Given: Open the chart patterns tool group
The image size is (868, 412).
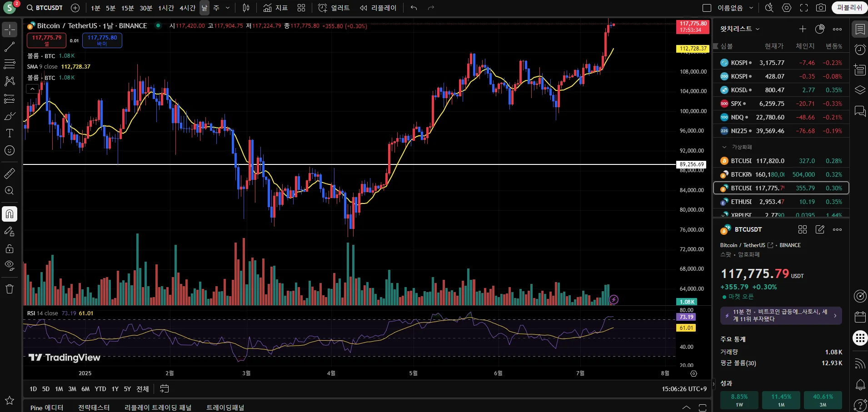Looking at the screenshot, I should pyautogui.click(x=10, y=81).
